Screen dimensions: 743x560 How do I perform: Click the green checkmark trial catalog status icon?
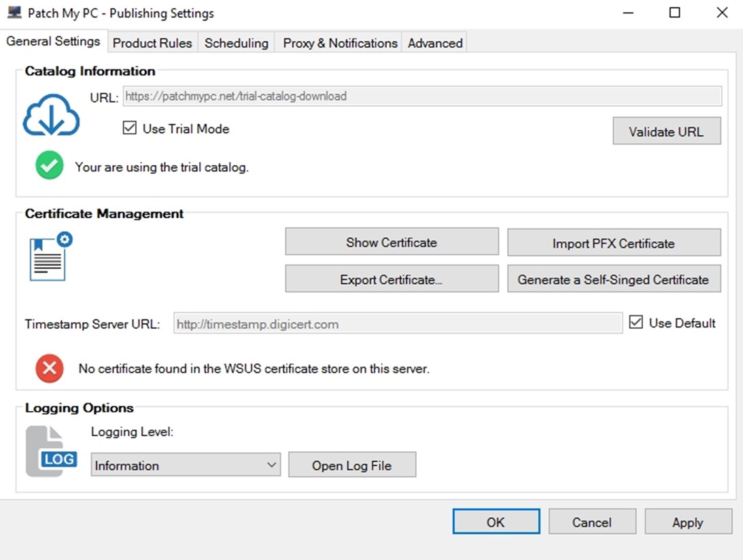49,165
